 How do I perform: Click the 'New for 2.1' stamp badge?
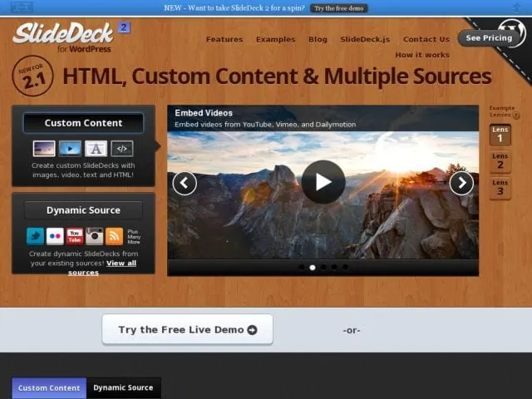[x=33, y=76]
